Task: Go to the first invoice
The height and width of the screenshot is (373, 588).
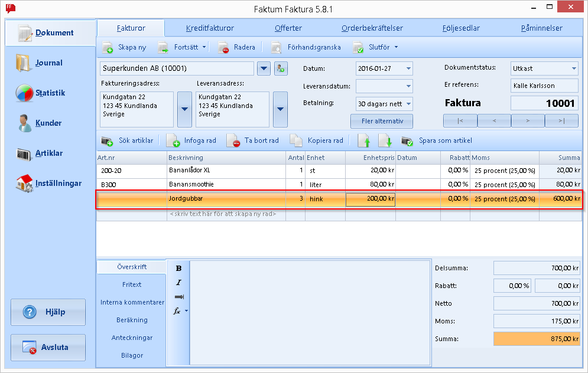Action: click(460, 121)
